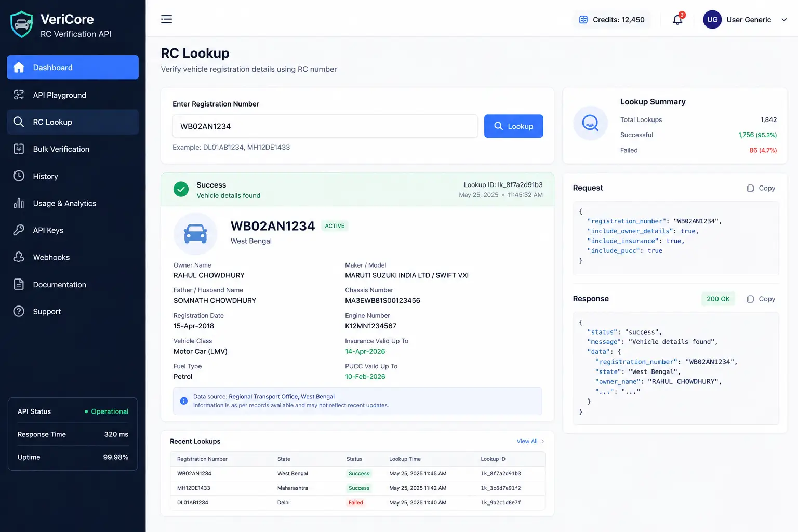Click the Failed 86 count in summary
Image resolution: width=798 pixels, height=532 pixels.
[x=763, y=150]
